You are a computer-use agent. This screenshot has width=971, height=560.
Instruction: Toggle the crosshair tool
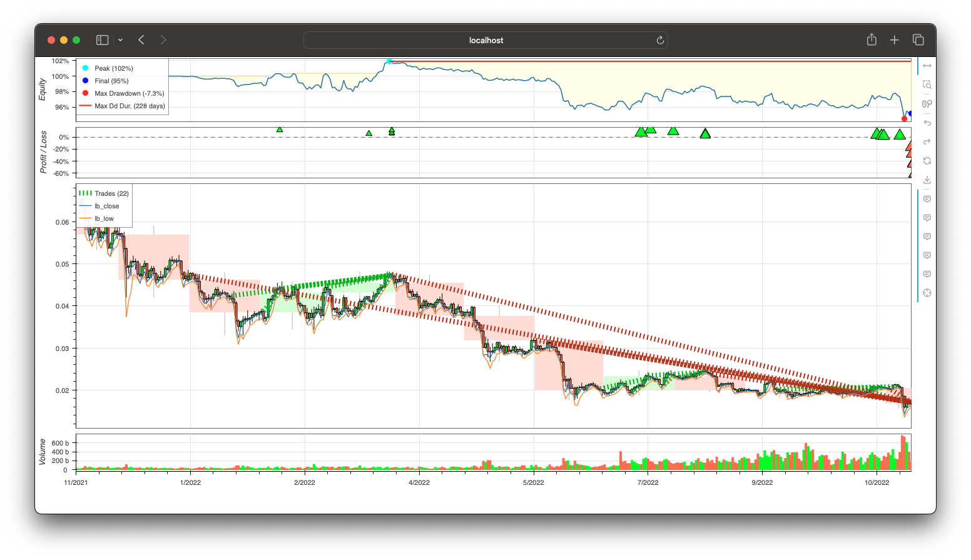(927, 293)
